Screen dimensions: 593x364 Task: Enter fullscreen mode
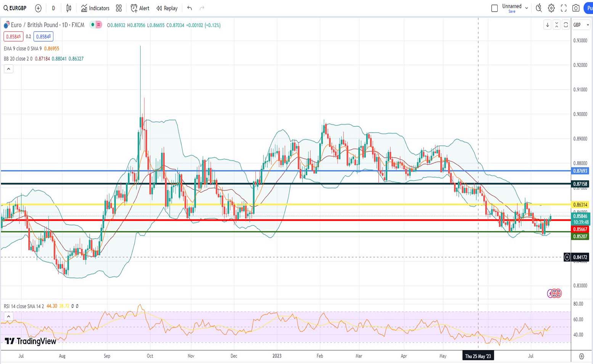point(564,8)
